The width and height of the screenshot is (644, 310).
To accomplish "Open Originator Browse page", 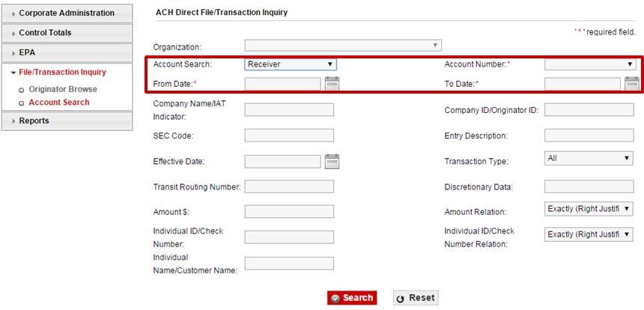I will pyautogui.click(x=63, y=89).
